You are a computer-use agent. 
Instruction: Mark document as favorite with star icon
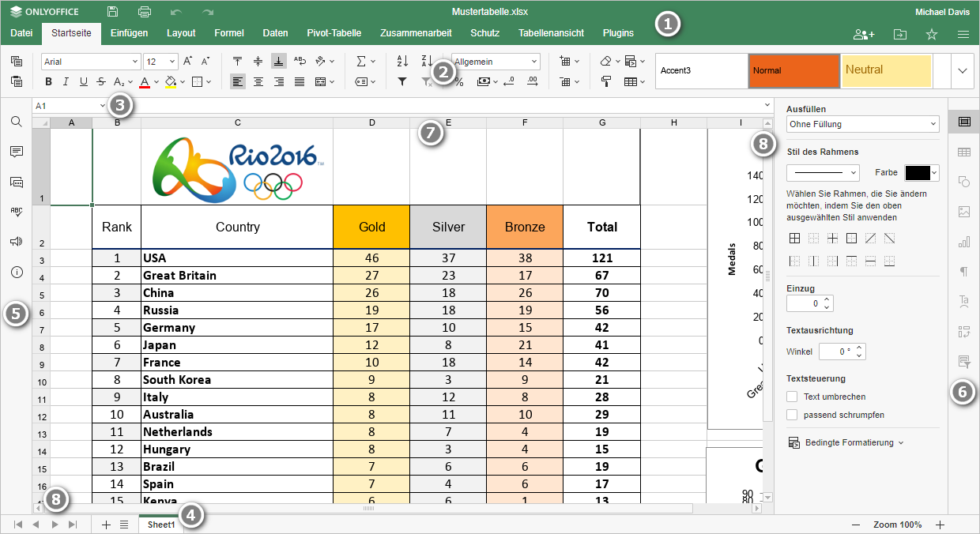pos(932,34)
